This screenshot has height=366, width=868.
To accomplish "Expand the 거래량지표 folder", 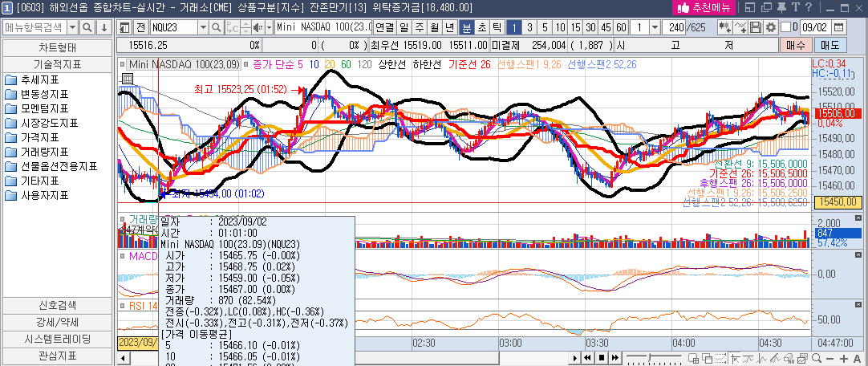I will [x=38, y=152].
